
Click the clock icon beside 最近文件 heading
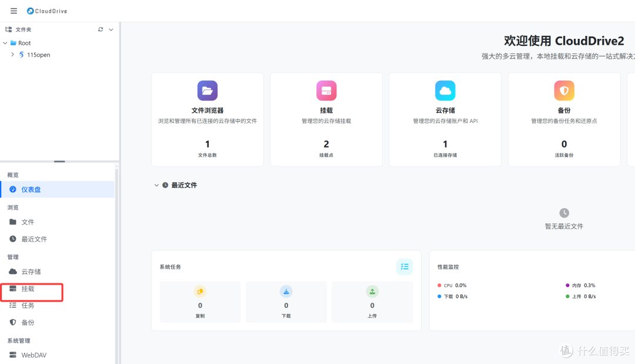click(x=165, y=185)
